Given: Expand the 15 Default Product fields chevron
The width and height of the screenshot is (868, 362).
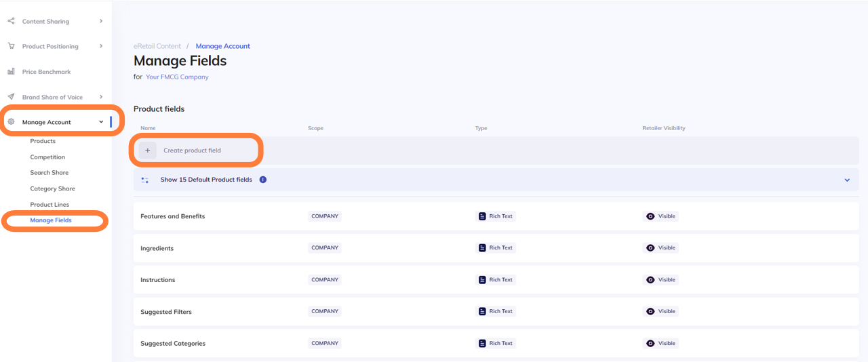Looking at the screenshot, I should 847,180.
